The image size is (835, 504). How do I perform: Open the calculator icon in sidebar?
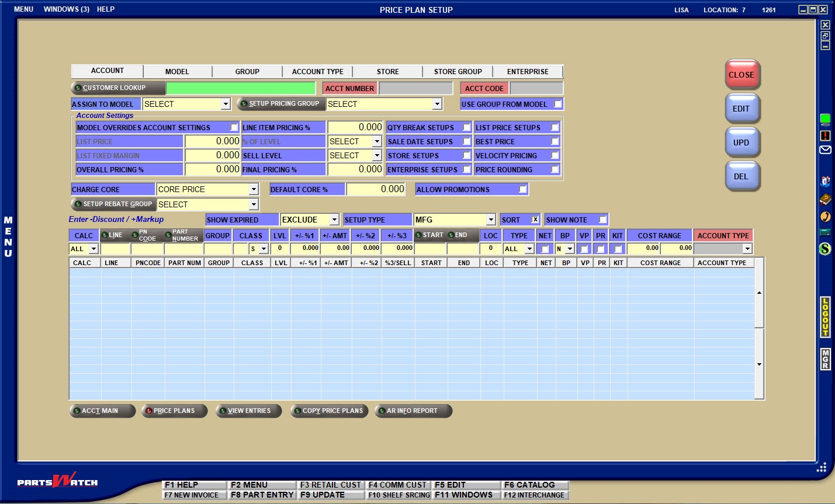pos(825,232)
